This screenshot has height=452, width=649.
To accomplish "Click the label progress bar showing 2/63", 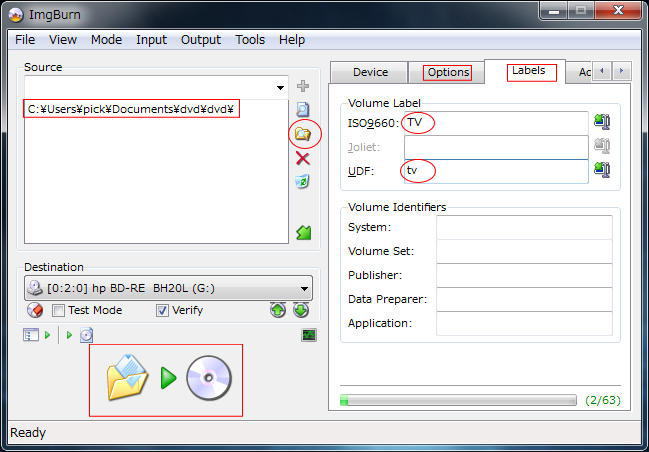I will click(458, 400).
